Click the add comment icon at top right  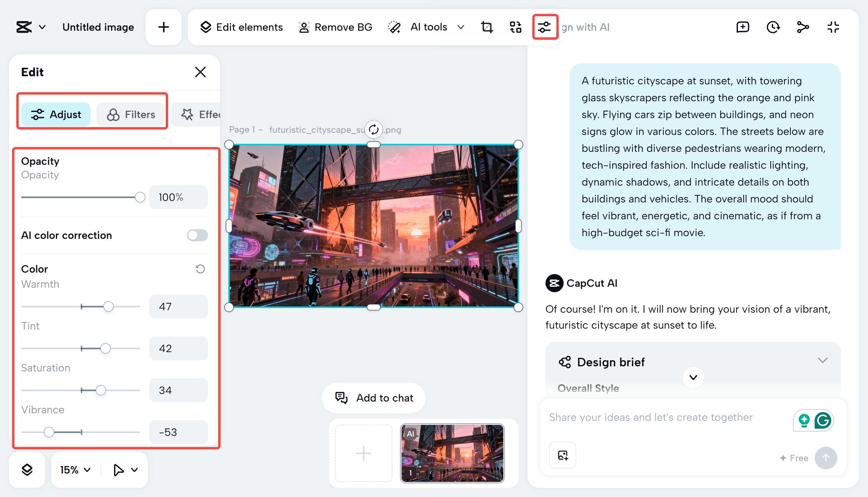742,27
